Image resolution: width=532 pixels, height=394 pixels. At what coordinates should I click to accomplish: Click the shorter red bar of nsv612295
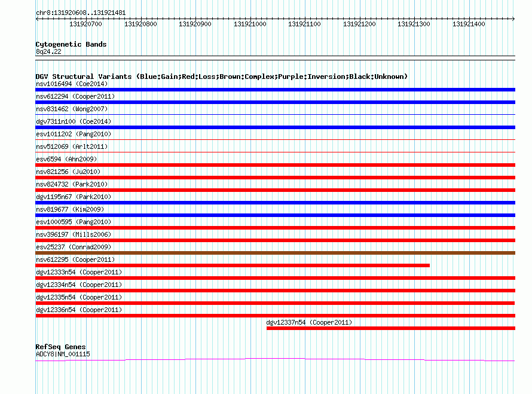233,265
